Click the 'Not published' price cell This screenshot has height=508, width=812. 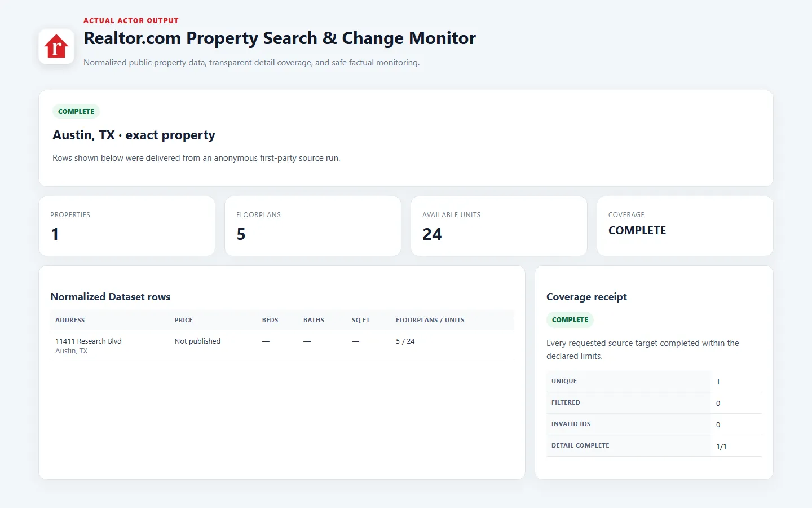[x=197, y=341]
